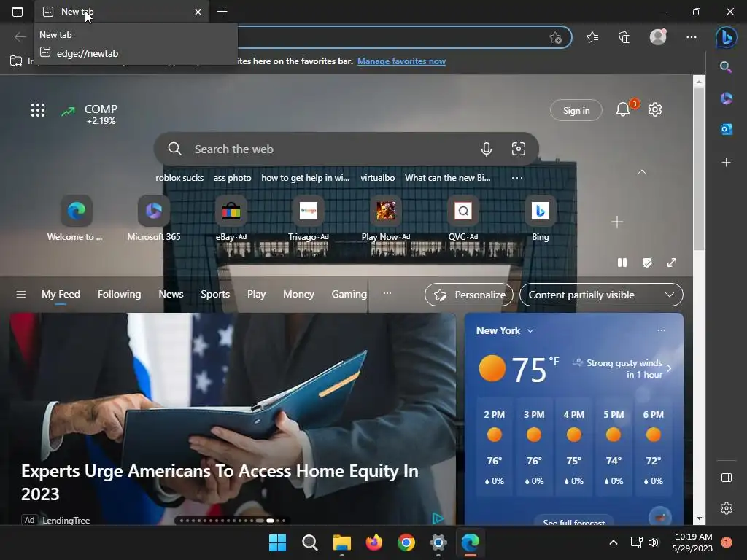The height and width of the screenshot is (560, 747).
Task: Open Firefox from the taskbar
Action: point(374,542)
